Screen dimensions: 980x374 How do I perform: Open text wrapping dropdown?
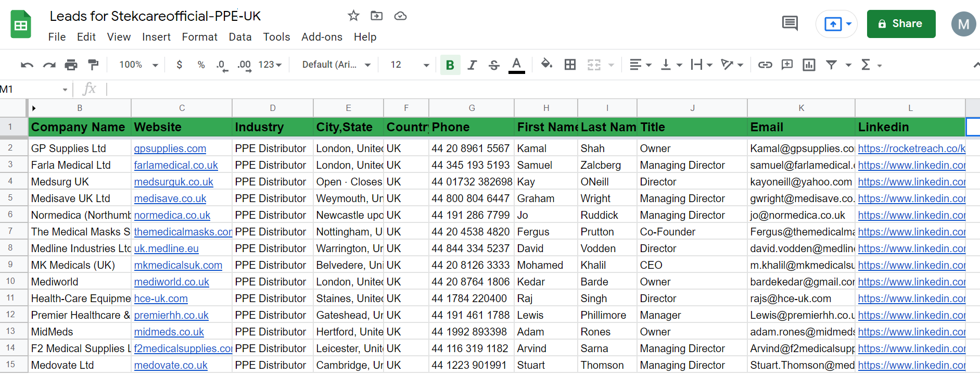(x=702, y=65)
